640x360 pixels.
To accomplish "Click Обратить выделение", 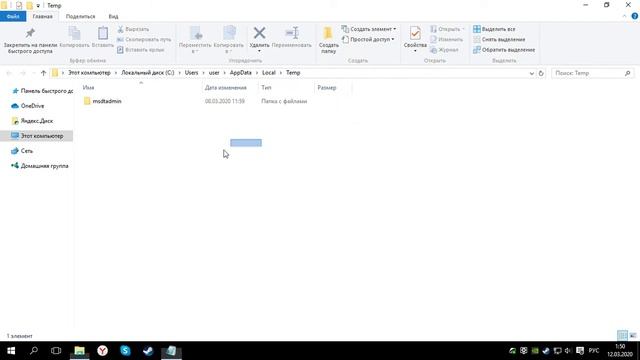I will coord(504,50).
